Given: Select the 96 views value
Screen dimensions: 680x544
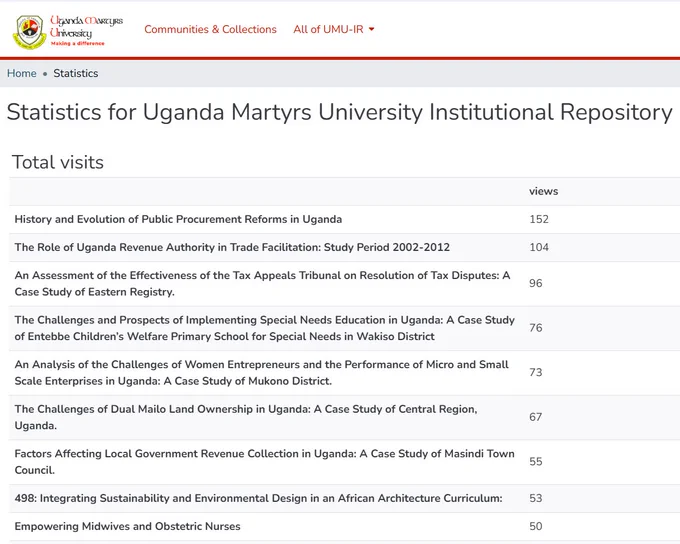Looking at the screenshot, I should [536, 283].
